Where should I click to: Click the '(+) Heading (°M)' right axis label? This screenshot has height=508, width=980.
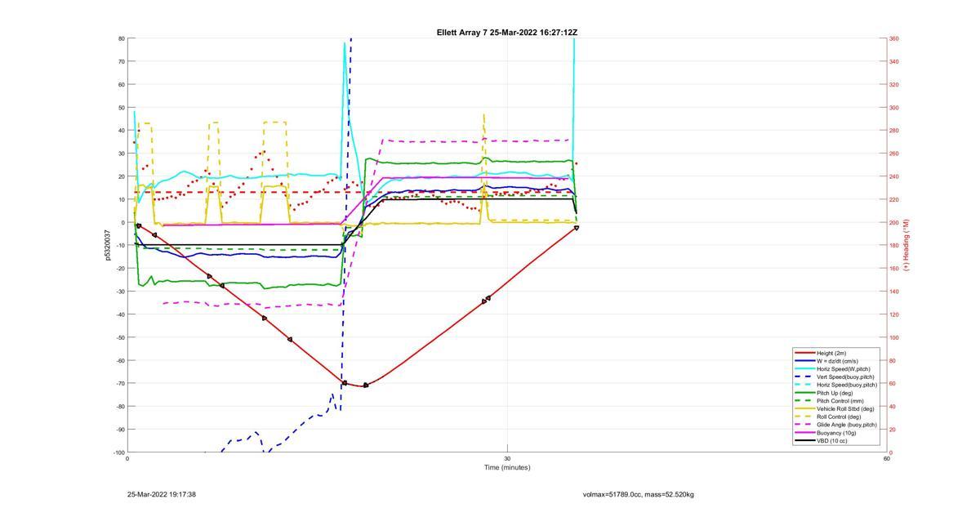906,245
